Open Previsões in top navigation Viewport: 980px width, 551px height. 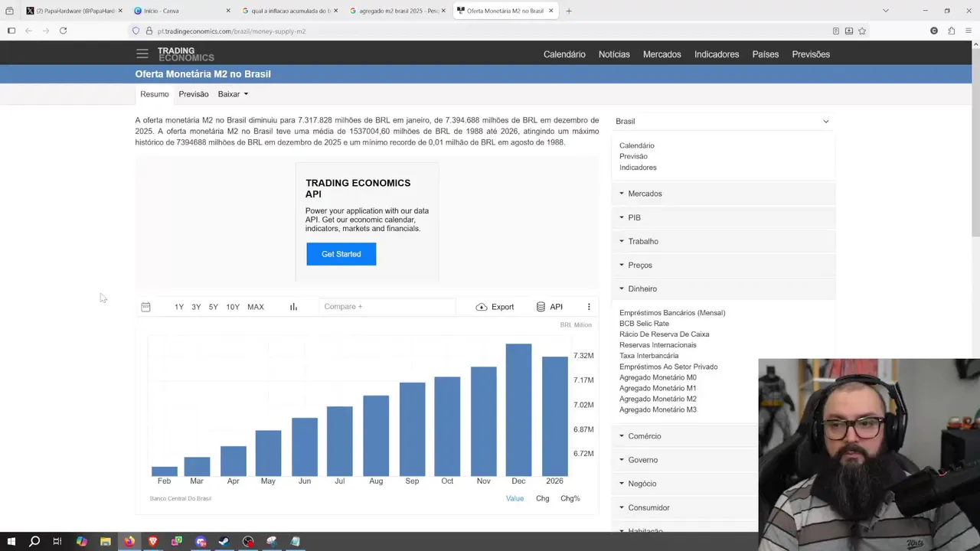(811, 54)
